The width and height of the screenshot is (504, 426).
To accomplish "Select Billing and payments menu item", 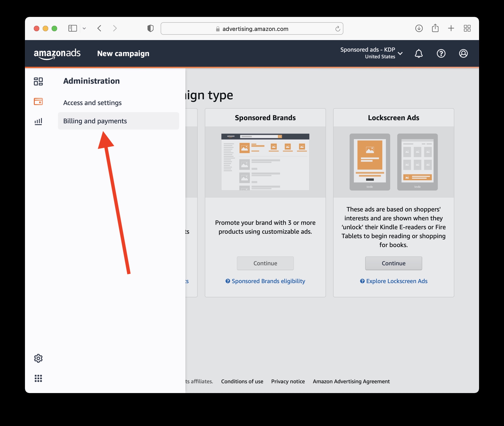I will tap(119, 121).
